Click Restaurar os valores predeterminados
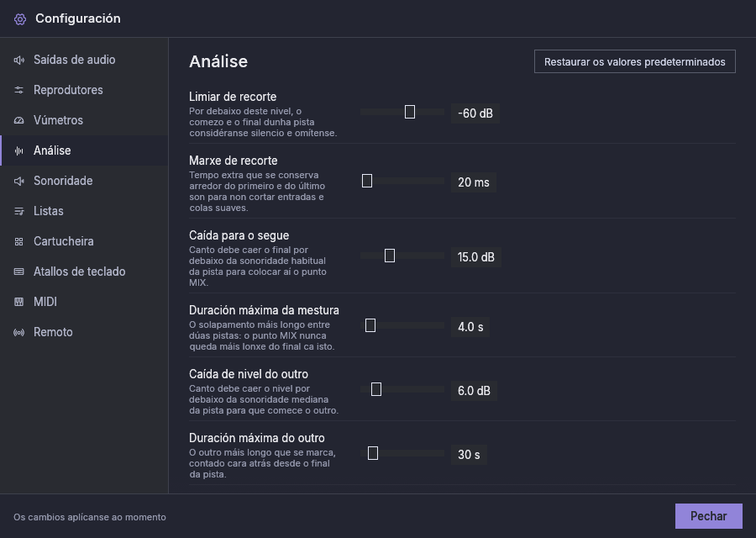756x538 pixels. click(634, 61)
